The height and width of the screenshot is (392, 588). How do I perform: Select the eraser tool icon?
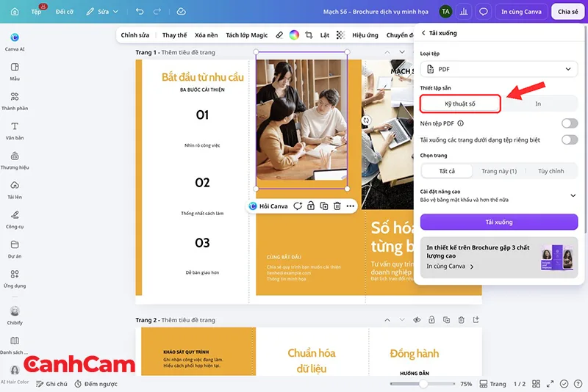click(279, 35)
